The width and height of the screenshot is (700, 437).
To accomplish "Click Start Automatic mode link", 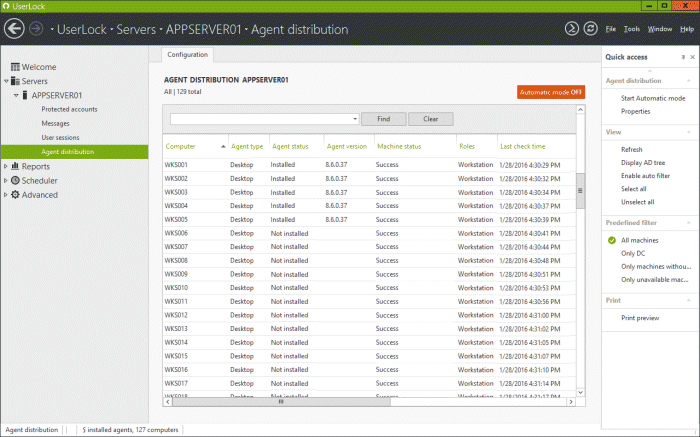I will point(652,98).
